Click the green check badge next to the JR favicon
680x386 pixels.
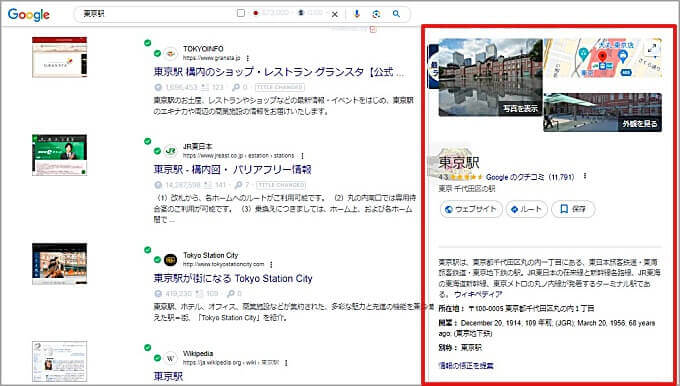coord(157,151)
